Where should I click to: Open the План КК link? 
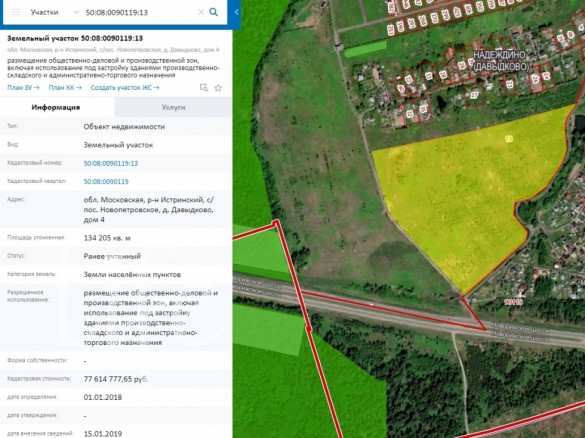click(x=65, y=88)
